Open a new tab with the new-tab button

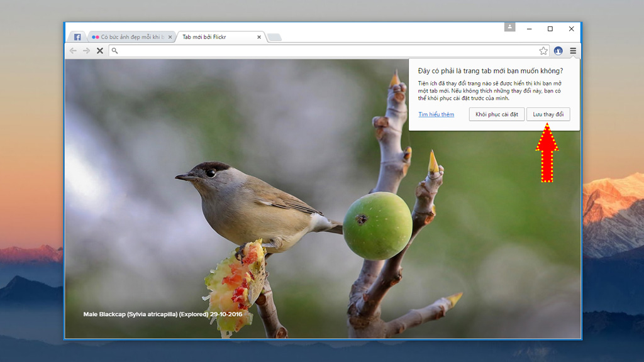[x=274, y=38]
